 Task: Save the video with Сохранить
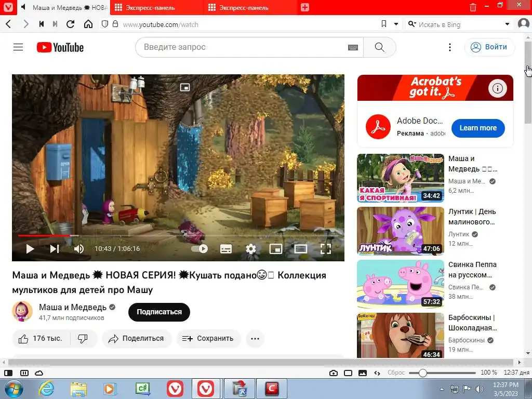tap(208, 338)
